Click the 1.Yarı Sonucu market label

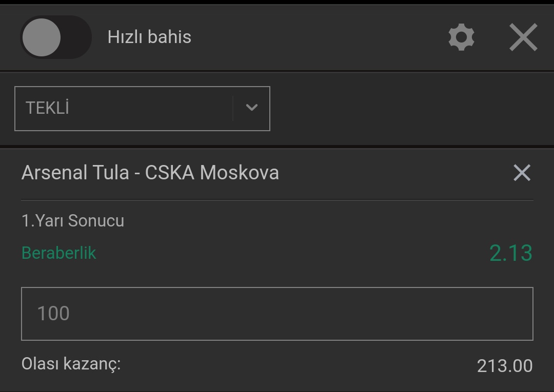[73, 220]
